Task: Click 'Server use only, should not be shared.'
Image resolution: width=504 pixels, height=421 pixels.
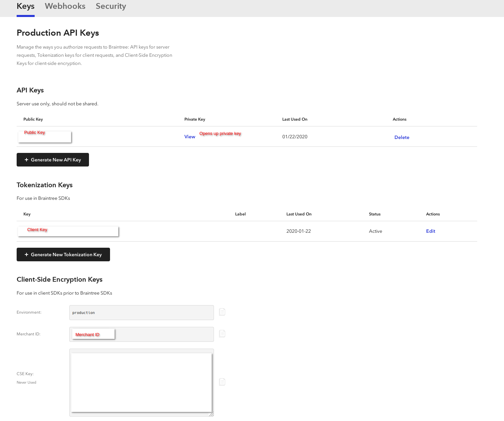Action: pyautogui.click(x=57, y=104)
